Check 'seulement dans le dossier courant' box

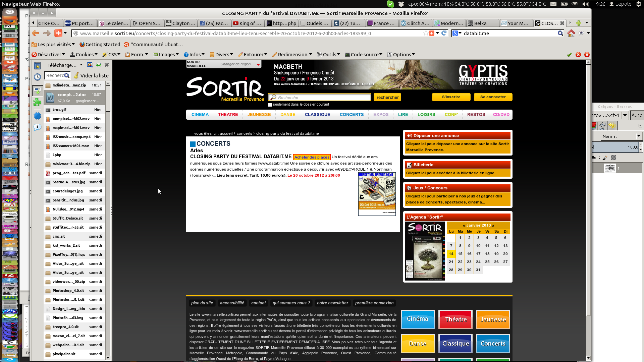[x=270, y=105]
